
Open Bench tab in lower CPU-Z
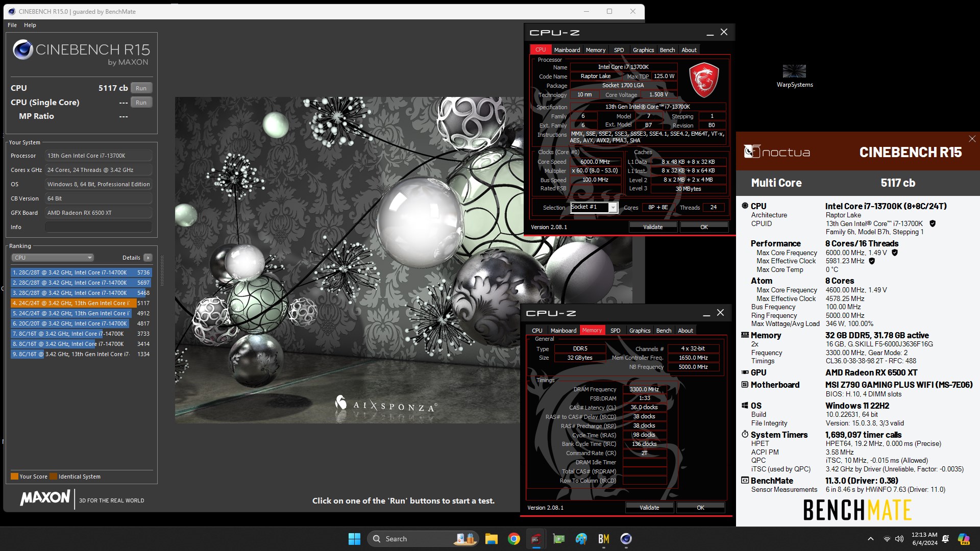664,331
